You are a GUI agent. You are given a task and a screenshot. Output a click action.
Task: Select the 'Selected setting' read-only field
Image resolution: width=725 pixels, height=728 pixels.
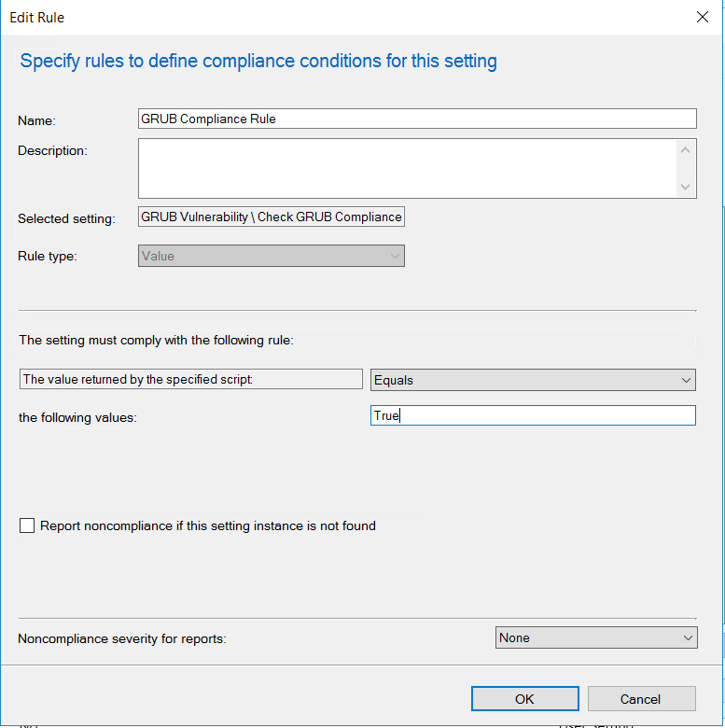pos(271,217)
